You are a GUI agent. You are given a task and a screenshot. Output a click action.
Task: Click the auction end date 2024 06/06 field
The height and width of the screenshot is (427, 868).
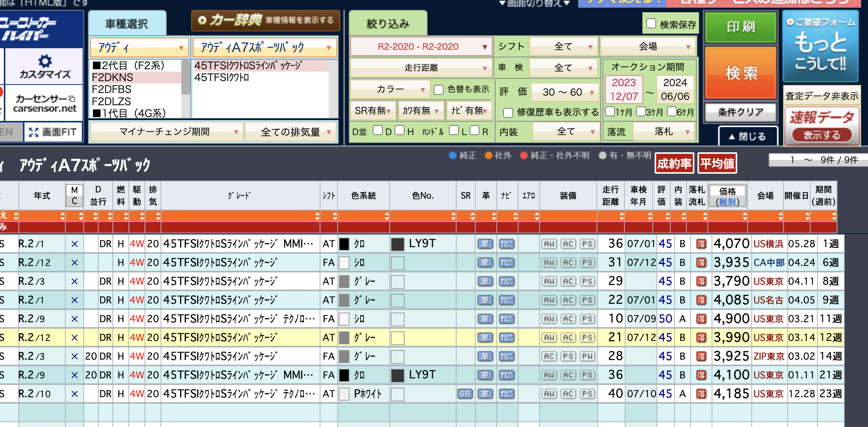(675, 90)
